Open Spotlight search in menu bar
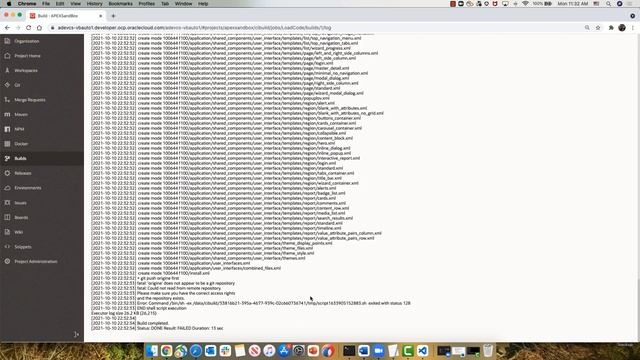This screenshot has width=640, height=360. pyautogui.click(x=608, y=4)
